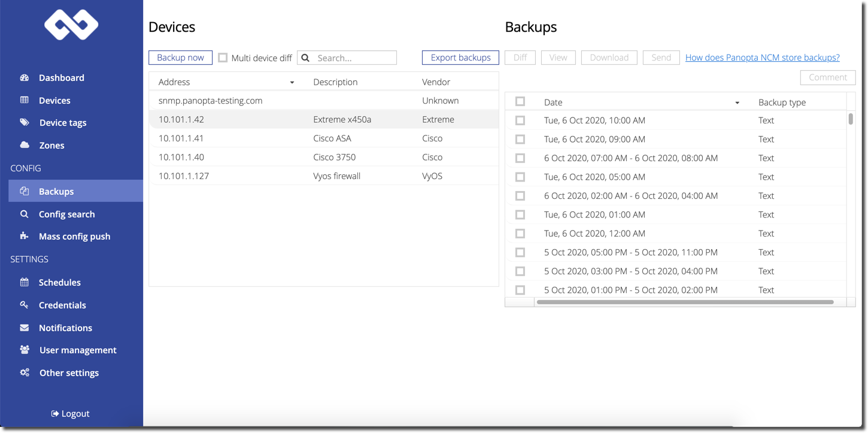Click the Diff button
Viewport: 868px width, 433px height.
pyautogui.click(x=520, y=57)
